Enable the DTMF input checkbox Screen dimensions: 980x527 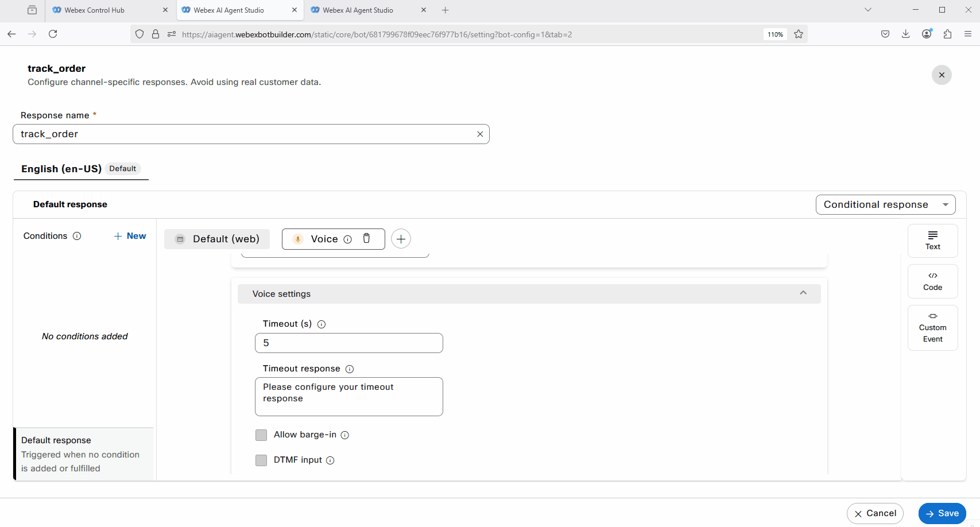[x=261, y=460]
